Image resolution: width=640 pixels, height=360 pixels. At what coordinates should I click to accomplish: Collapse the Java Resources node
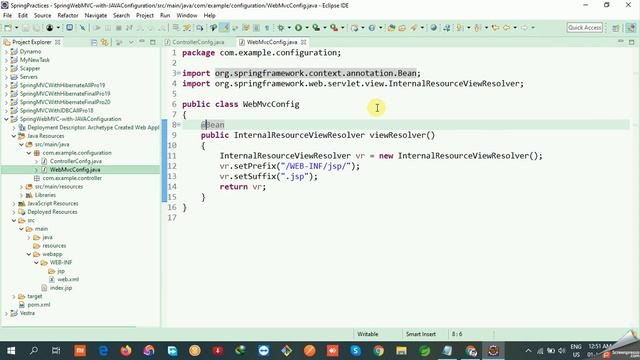14,136
